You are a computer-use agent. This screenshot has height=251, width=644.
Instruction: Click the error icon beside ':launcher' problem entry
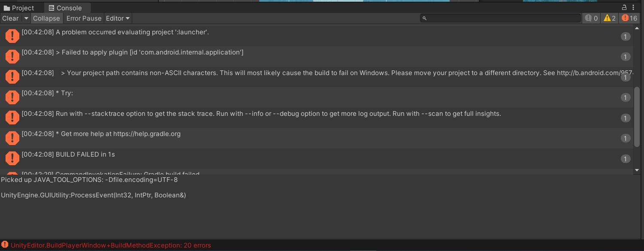pos(12,36)
